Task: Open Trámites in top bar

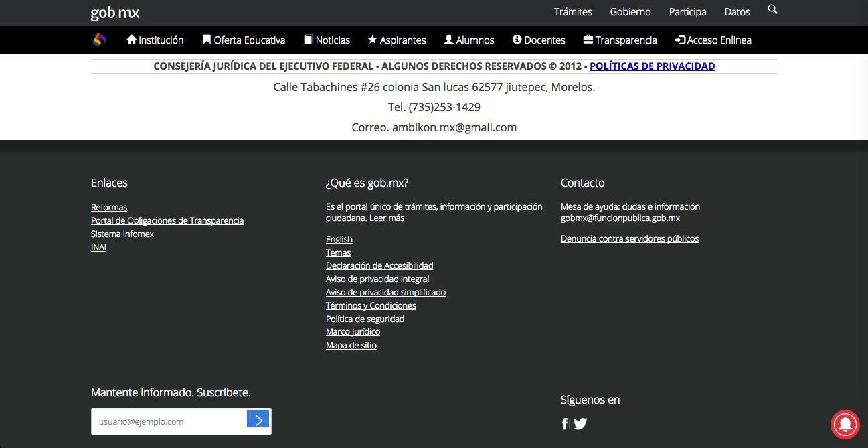Action: [573, 12]
